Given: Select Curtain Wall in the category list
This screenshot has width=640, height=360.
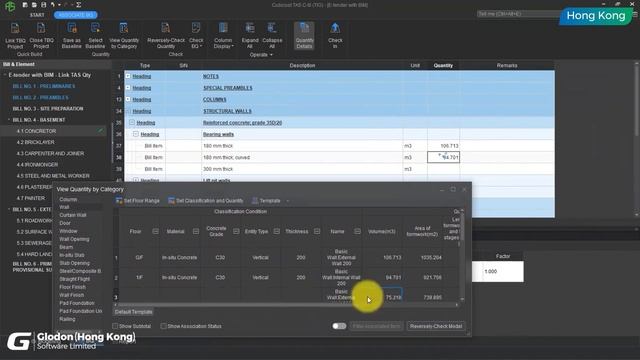Looking at the screenshot, I should pos(73,215).
